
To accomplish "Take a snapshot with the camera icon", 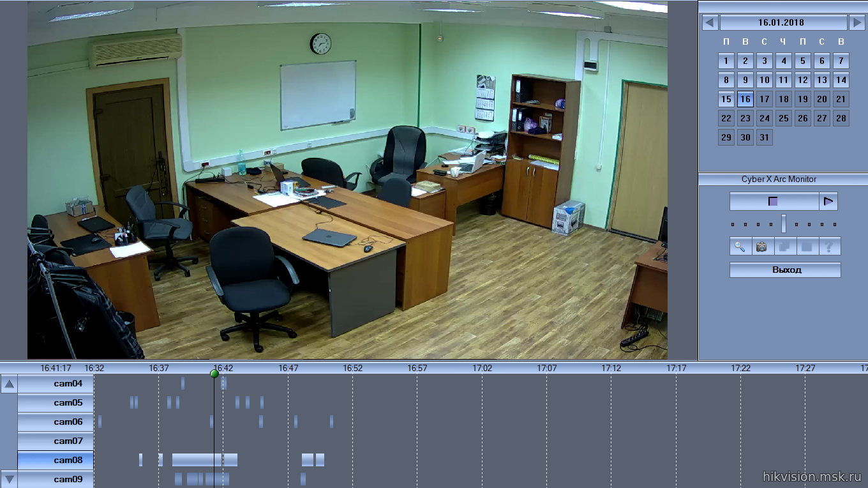I will pos(762,247).
